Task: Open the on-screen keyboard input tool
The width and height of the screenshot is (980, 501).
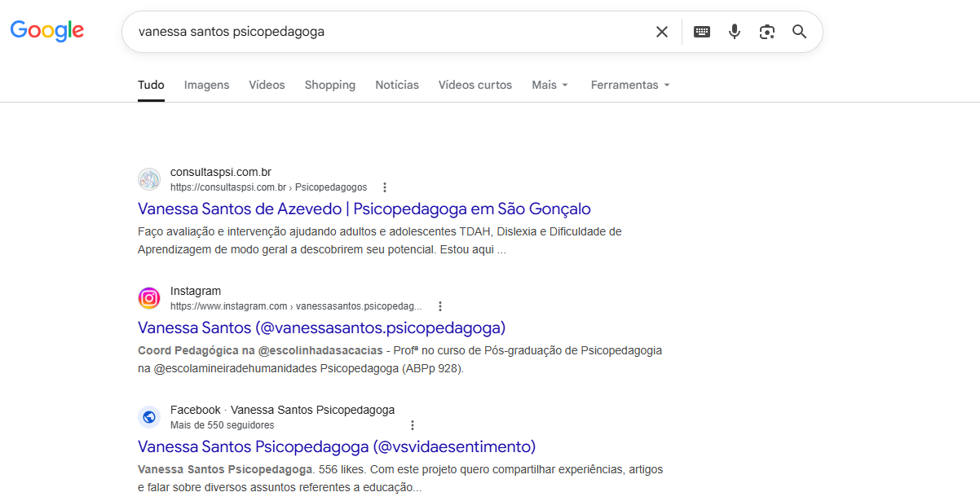Action: (702, 32)
